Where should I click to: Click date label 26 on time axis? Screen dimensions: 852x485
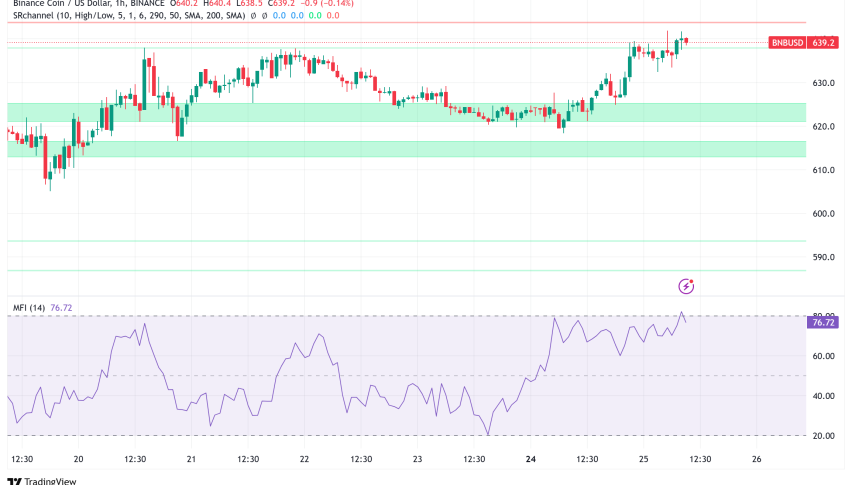[756, 459]
